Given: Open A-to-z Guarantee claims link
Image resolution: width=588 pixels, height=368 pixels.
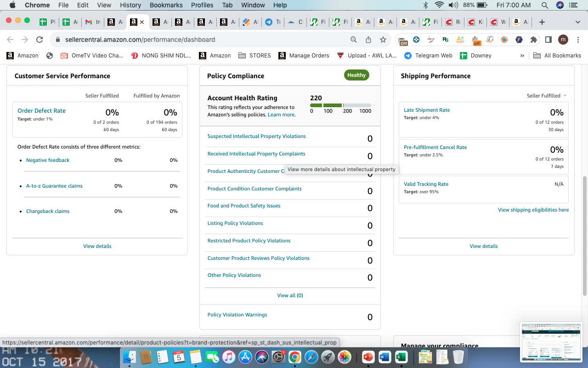Looking at the screenshot, I should point(54,186).
